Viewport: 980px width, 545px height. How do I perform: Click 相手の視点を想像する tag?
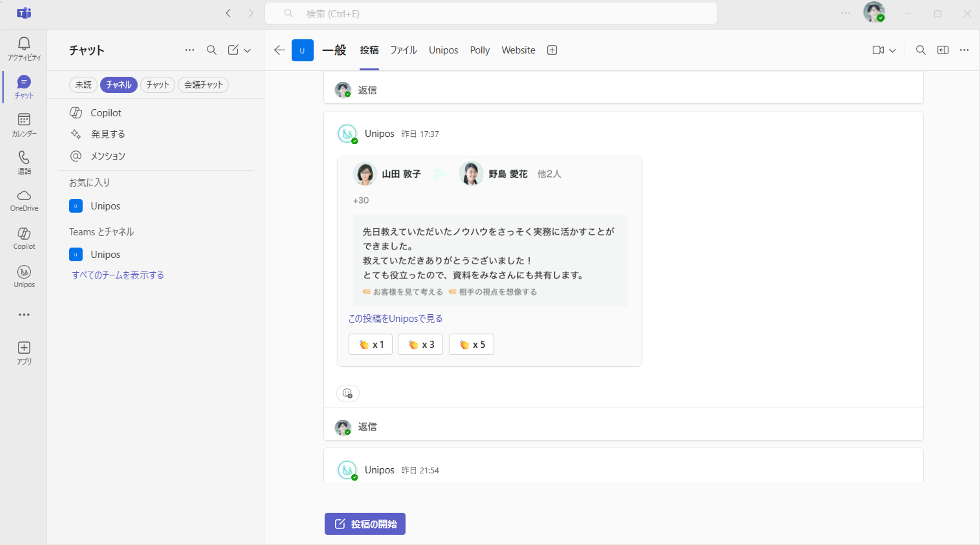pyautogui.click(x=493, y=292)
